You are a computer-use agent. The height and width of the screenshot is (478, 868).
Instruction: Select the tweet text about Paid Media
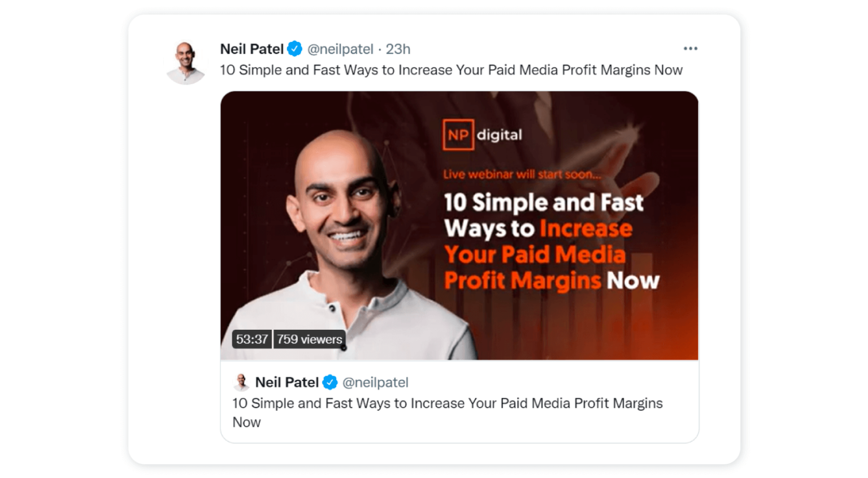click(x=450, y=70)
